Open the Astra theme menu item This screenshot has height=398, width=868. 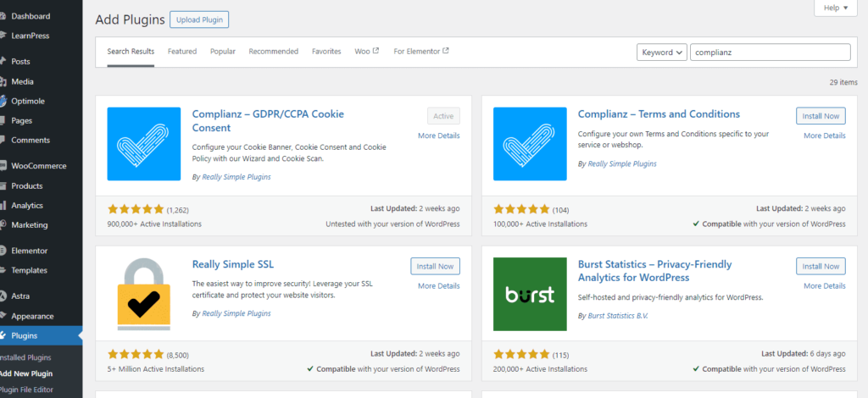(22, 296)
